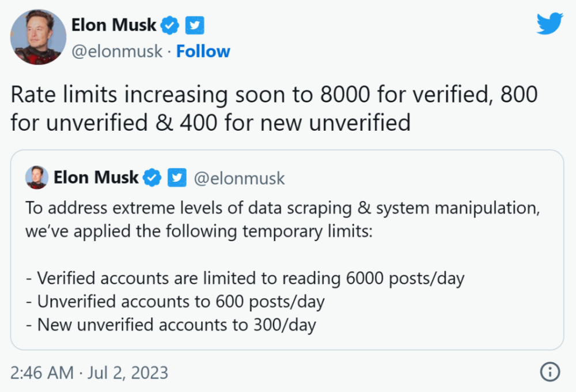Click the "Verified accounts are limited" line
Viewport: 576px width, 392px height.
coord(245,279)
